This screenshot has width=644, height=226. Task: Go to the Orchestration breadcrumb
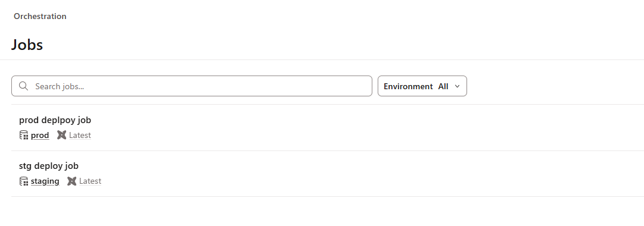tap(40, 17)
